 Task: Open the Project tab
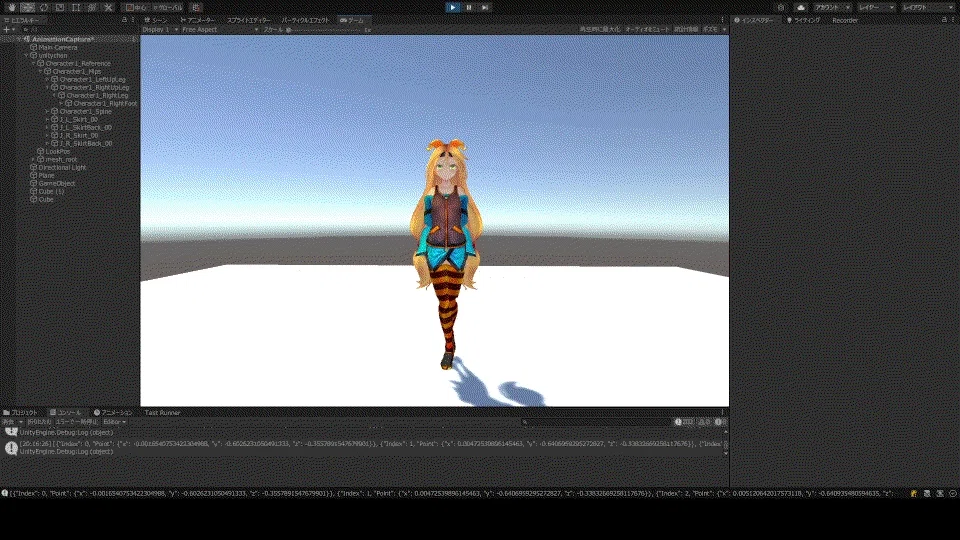21,413
